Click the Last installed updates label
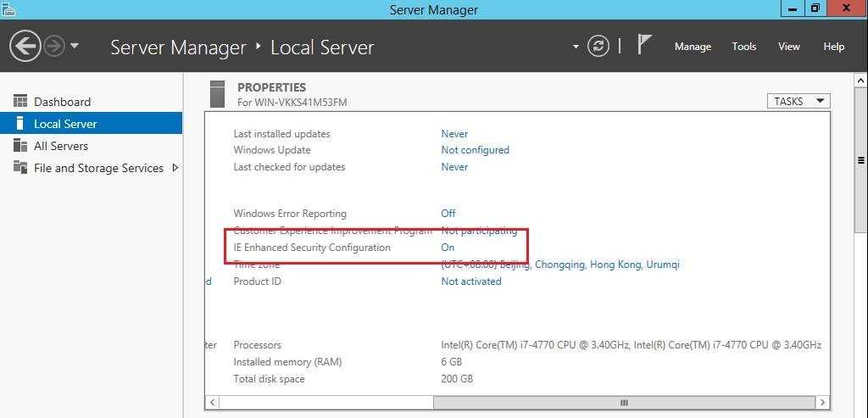Viewport: 868px width, 418px height. click(281, 134)
